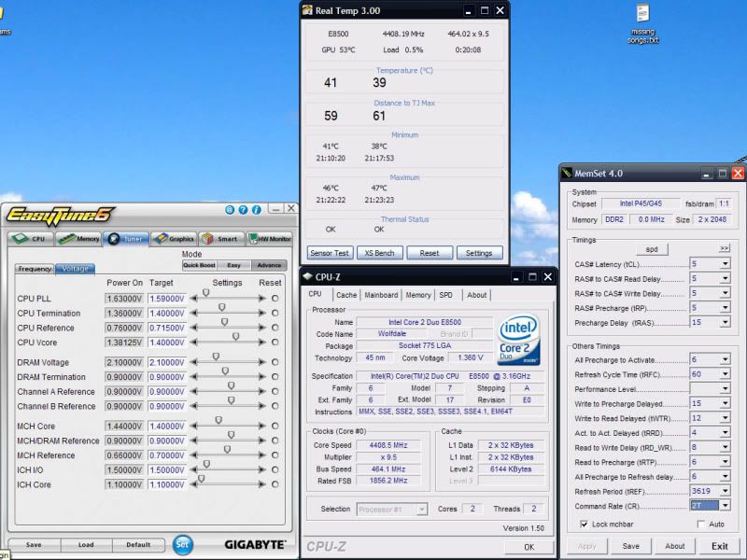Click the CPU Vcore voltage slider handle
This screenshot has height=560, width=747.
[x=236, y=337]
